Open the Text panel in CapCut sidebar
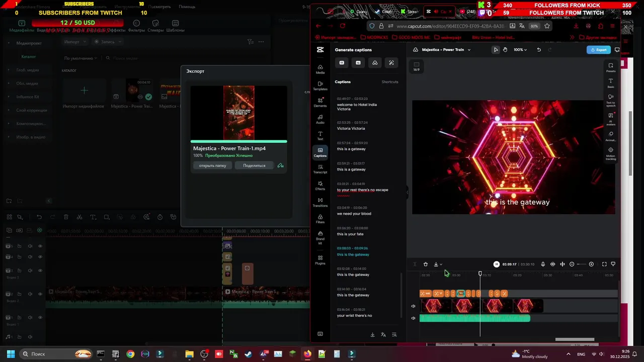This screenshot has height=362, width=644. click(320, 136)
